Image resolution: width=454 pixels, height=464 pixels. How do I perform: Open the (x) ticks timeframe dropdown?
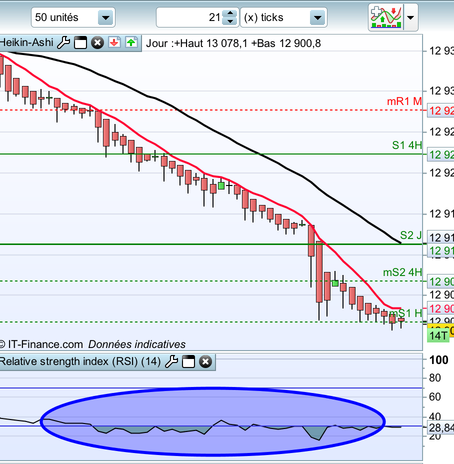coord(284,17)
